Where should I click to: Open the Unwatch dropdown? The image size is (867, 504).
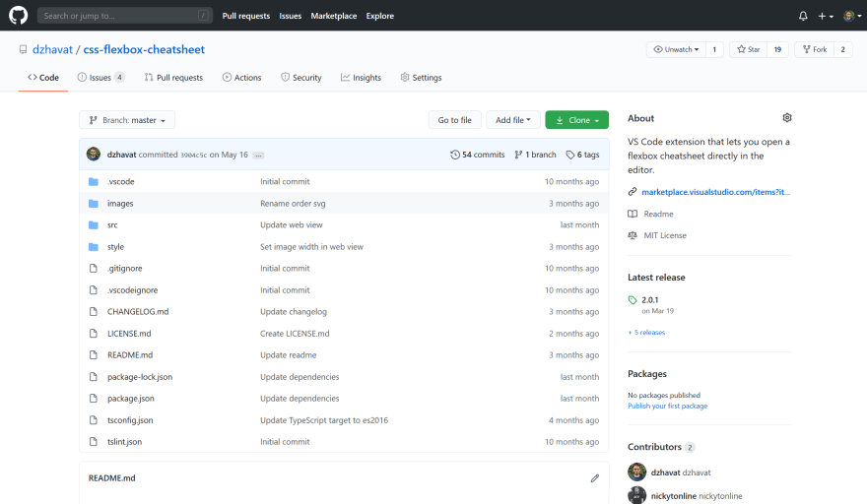pos(676,49)
